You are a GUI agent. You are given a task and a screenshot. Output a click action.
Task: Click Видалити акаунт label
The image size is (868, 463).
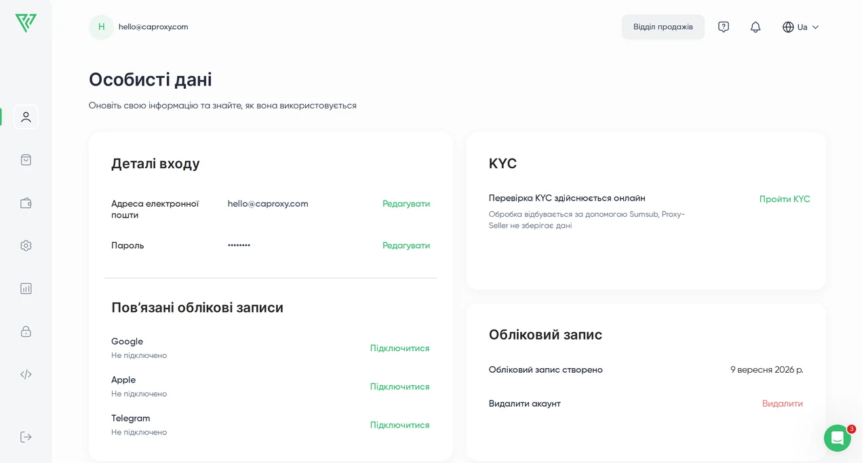(525, 403)
